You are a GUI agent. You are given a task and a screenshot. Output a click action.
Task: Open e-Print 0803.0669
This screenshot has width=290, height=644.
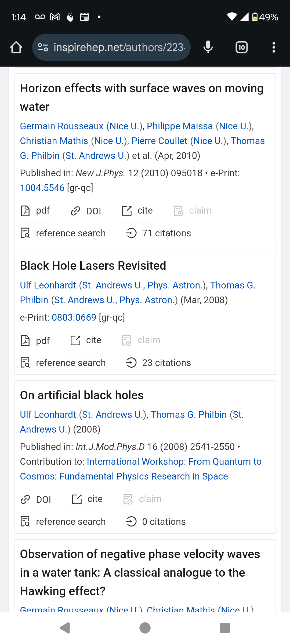(74, 317)
